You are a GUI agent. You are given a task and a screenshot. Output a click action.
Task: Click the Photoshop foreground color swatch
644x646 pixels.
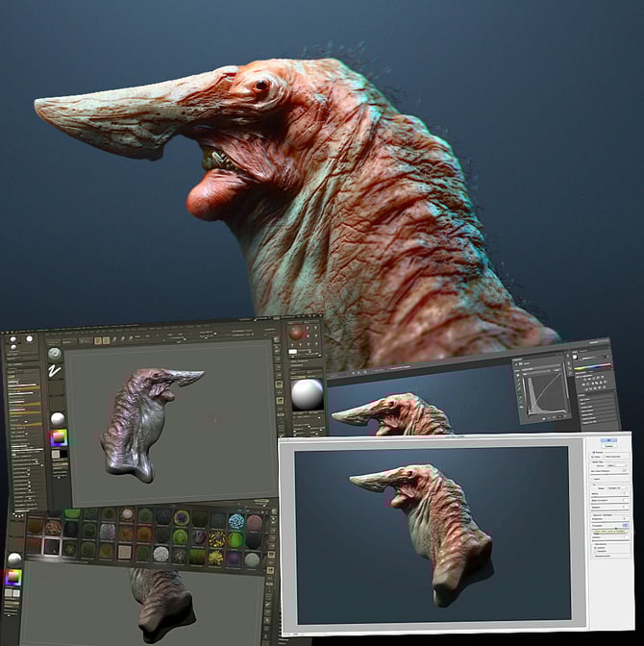point(576,357)
